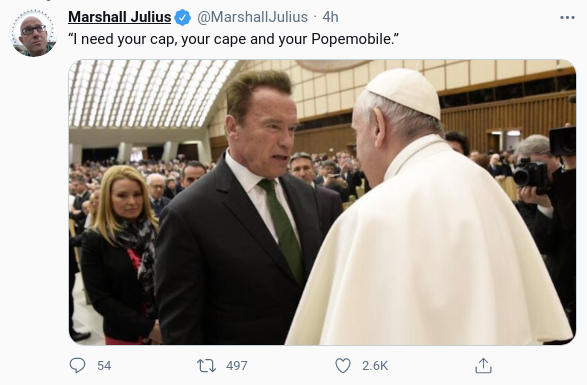
Task: Open the @MarshallJulius handle link
Action: click(x=252, y=17)
